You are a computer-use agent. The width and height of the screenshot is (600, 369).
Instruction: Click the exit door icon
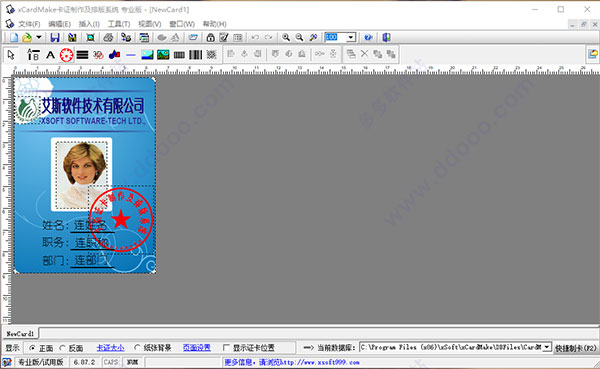386,37
